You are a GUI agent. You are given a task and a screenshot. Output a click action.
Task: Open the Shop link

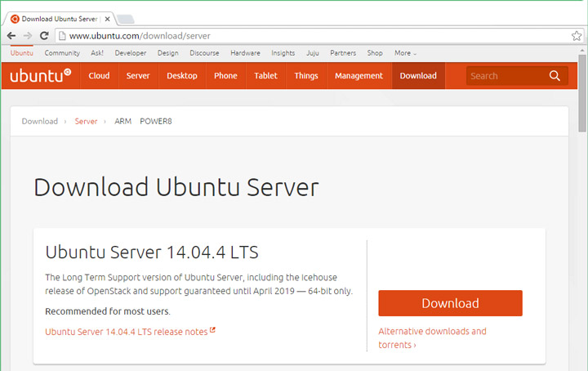click(375, 53)
